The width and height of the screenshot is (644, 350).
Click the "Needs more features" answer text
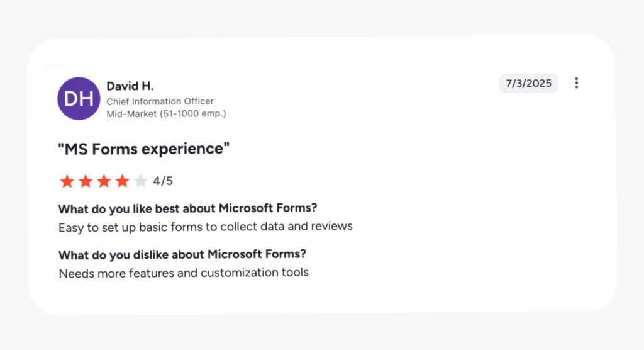pos(184,273)
